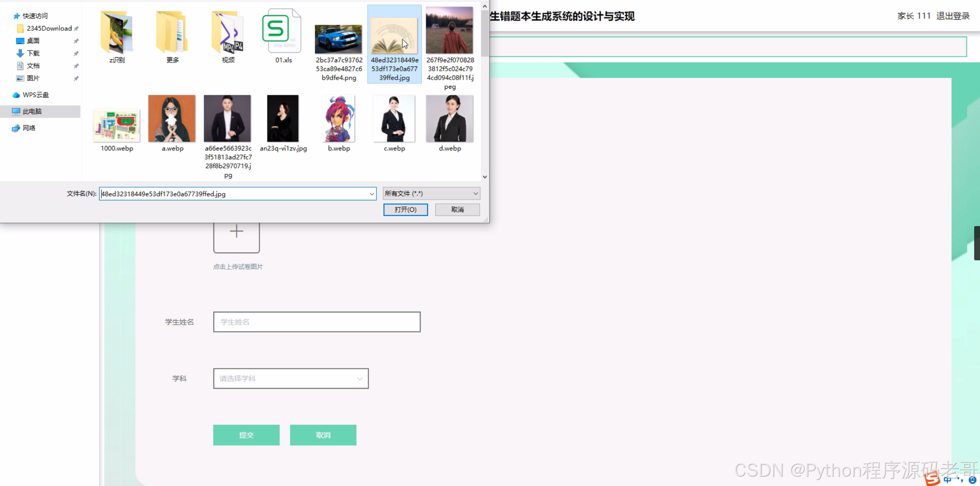Expand the file name history dropdown

coord(372,194)
